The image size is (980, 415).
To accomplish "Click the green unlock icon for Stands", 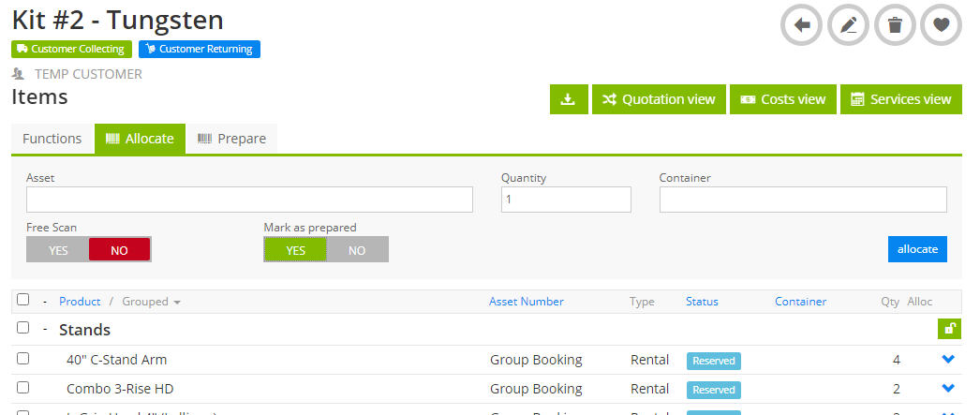I will tap(949, 329).
